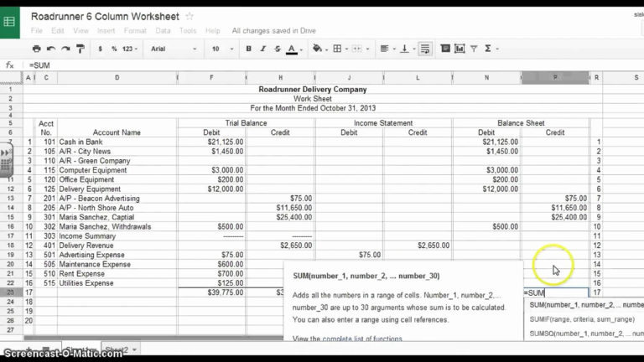Click the Insert comment icon
644x362 pixels.
click(x=445, y=49)
